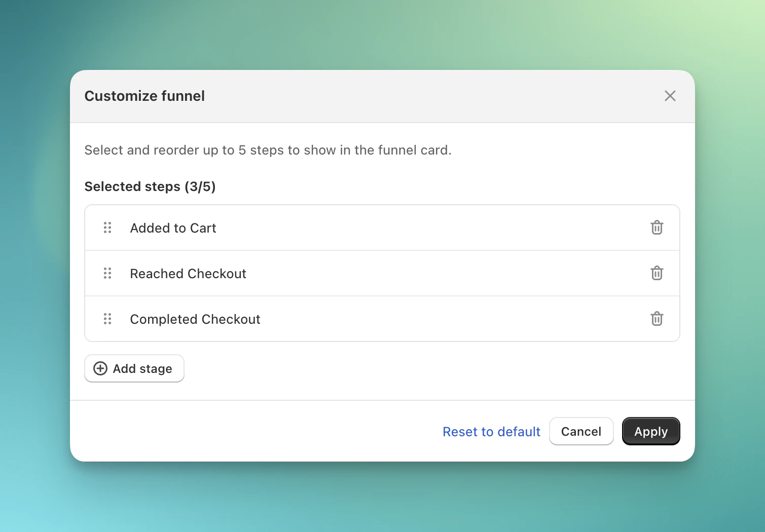Click the drag handle for Reached Checkout
The image size is (765, 532).
pos(107,273)
